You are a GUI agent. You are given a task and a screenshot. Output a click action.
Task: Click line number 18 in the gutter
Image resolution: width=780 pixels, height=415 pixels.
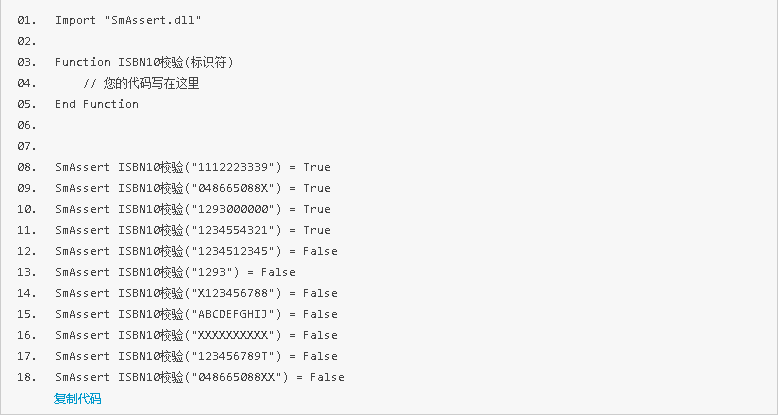click(x=27, y=377)
